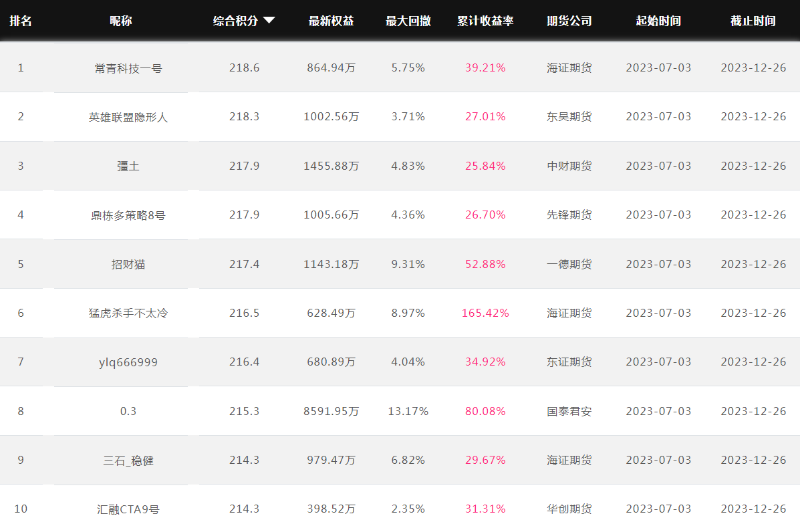Click equity value 1005.66万
800x532 pixels.
(x=331, y=215)
